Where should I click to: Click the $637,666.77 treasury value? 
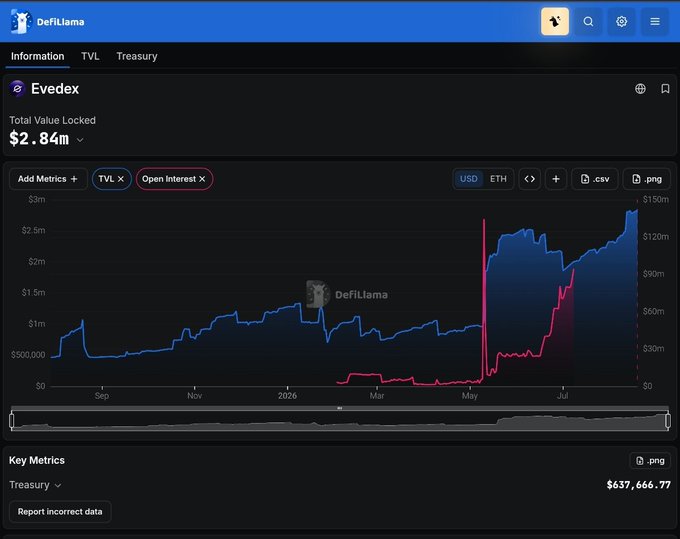pos(638,485)
